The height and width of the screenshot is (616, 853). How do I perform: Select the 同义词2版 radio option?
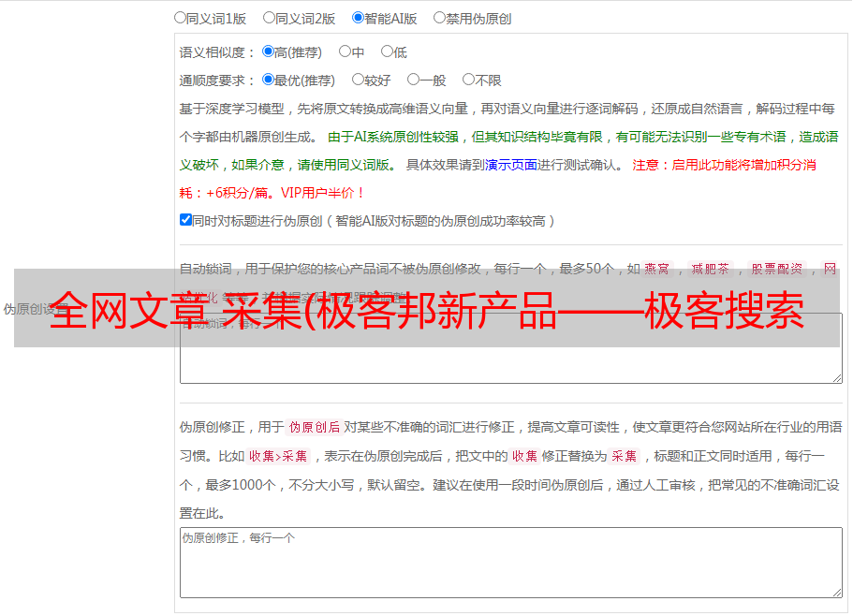click(269, 18)
